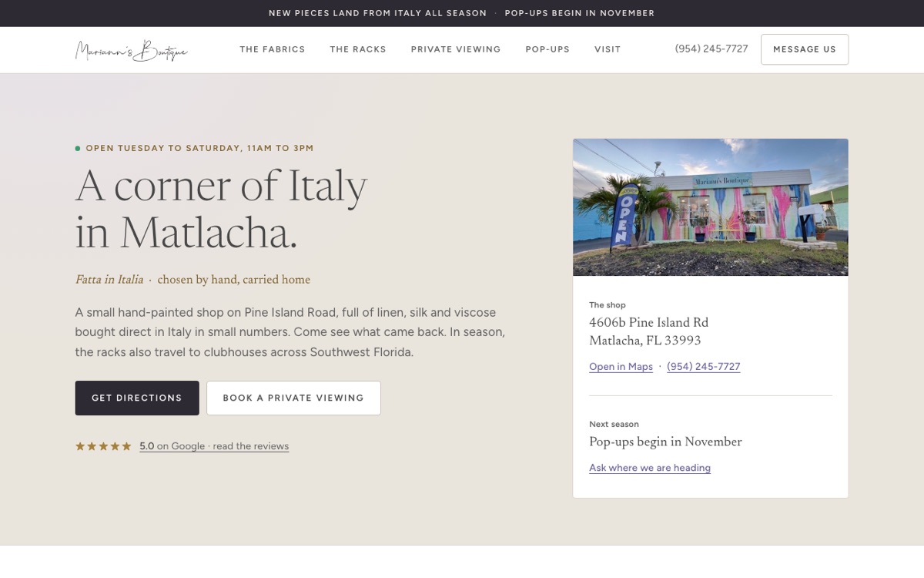Click the green open-status dot
924x578 pixels.
pyautogui.click(x=78, y=148)
